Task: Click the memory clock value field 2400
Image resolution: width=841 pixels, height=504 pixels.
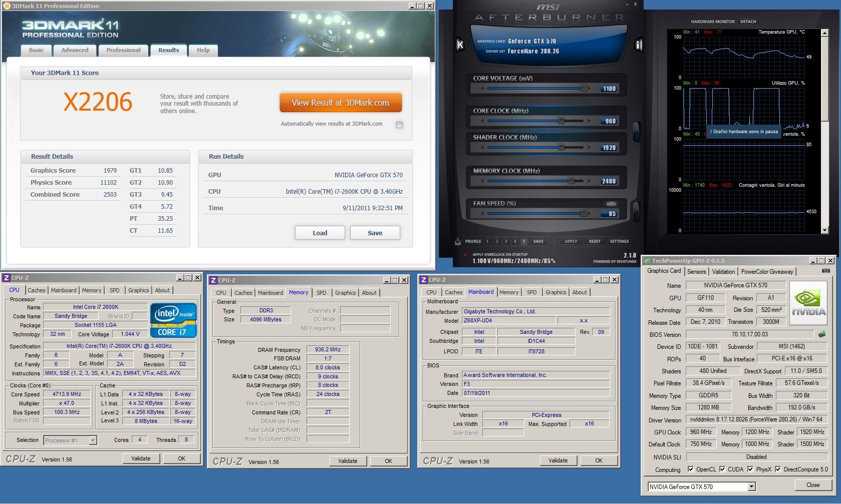Action: tap(609, 181)
